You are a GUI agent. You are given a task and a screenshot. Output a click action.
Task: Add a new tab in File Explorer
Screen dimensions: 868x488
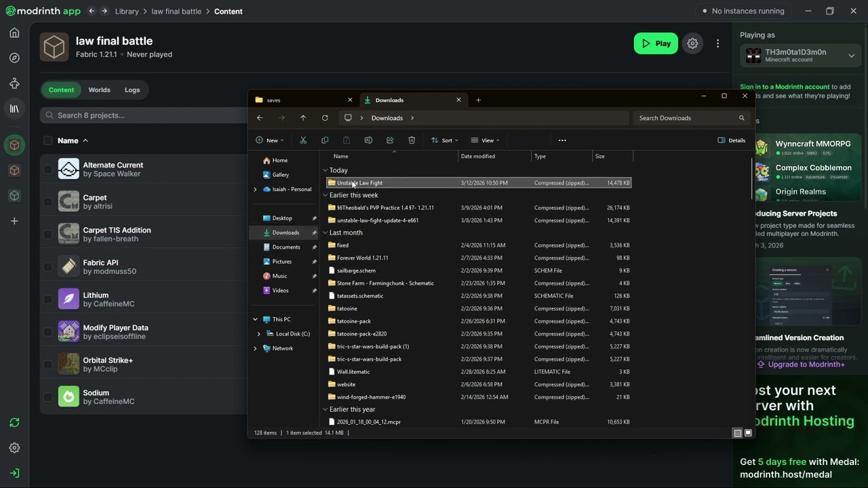478,100
